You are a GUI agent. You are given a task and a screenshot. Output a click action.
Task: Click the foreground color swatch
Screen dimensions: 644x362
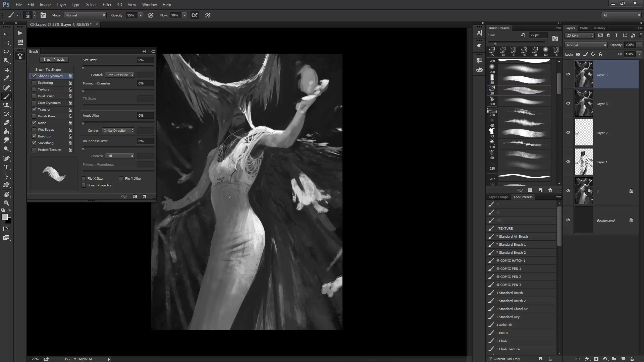tap(4, 217)
